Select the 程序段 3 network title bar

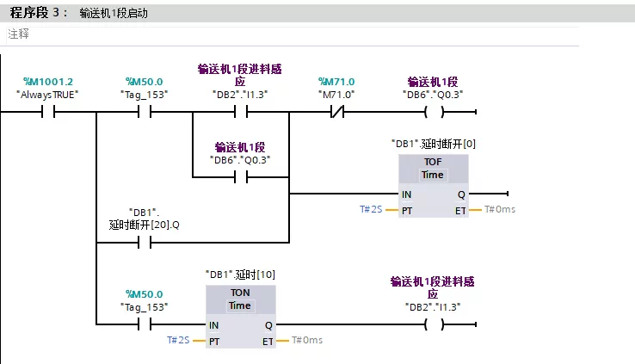317,13
